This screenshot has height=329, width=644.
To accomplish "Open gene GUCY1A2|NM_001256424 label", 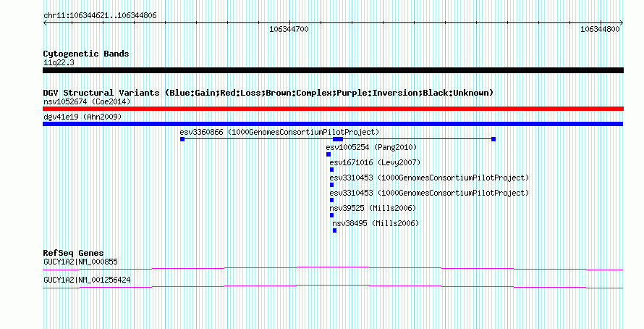I will click(x=87, y=280).
